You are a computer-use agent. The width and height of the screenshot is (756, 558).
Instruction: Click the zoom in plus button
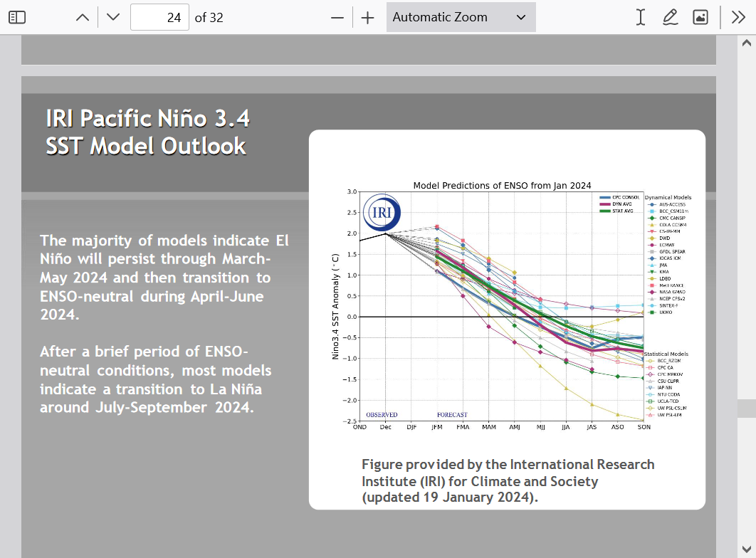click(x=367, y=17)
